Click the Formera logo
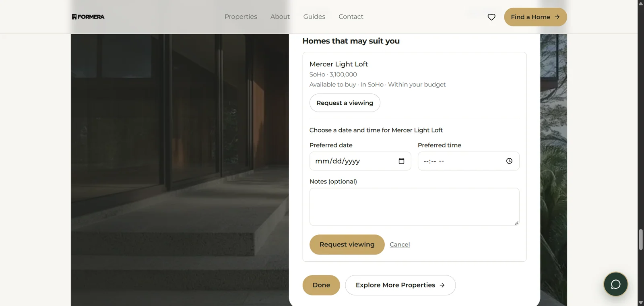Viewport: 644px width, 306px height. pyautogui.click(x=88, y=17)
